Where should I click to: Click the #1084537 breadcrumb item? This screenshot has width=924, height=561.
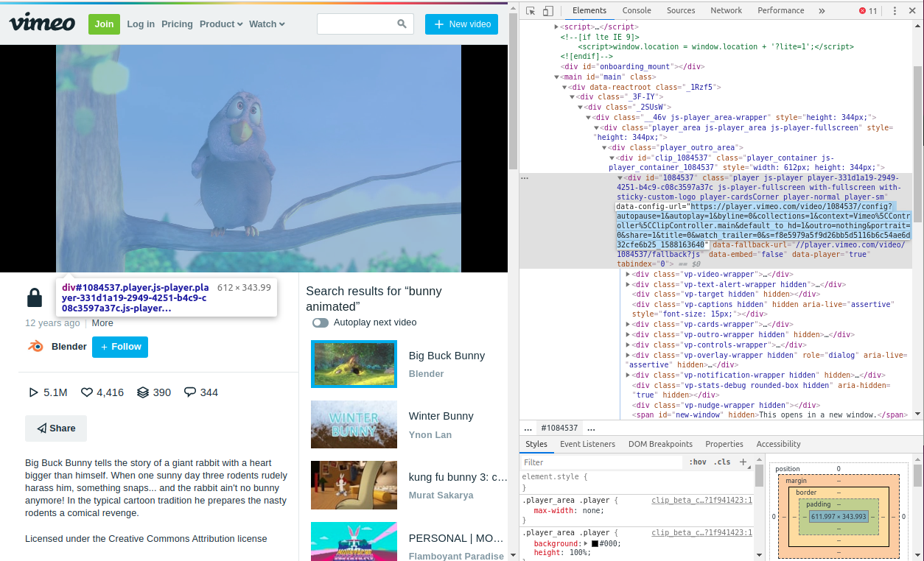pos(559,428)
